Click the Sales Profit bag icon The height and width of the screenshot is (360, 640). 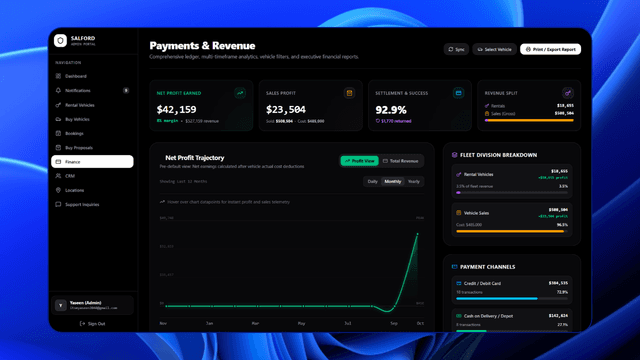click(349, 93)
